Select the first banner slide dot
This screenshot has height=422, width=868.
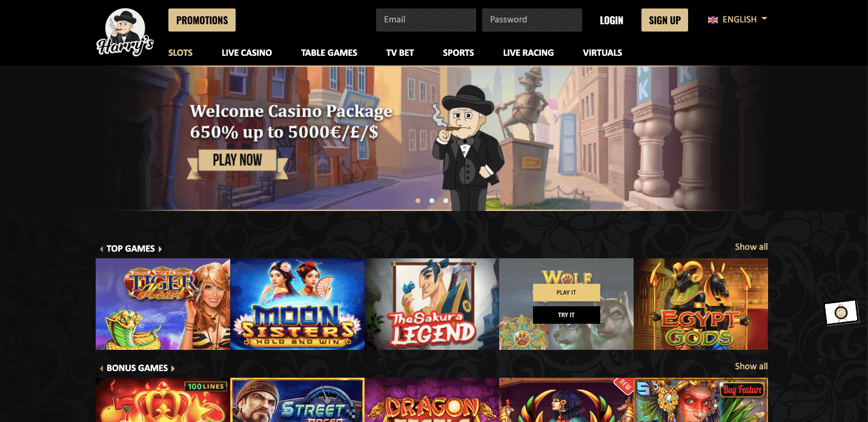418,200
